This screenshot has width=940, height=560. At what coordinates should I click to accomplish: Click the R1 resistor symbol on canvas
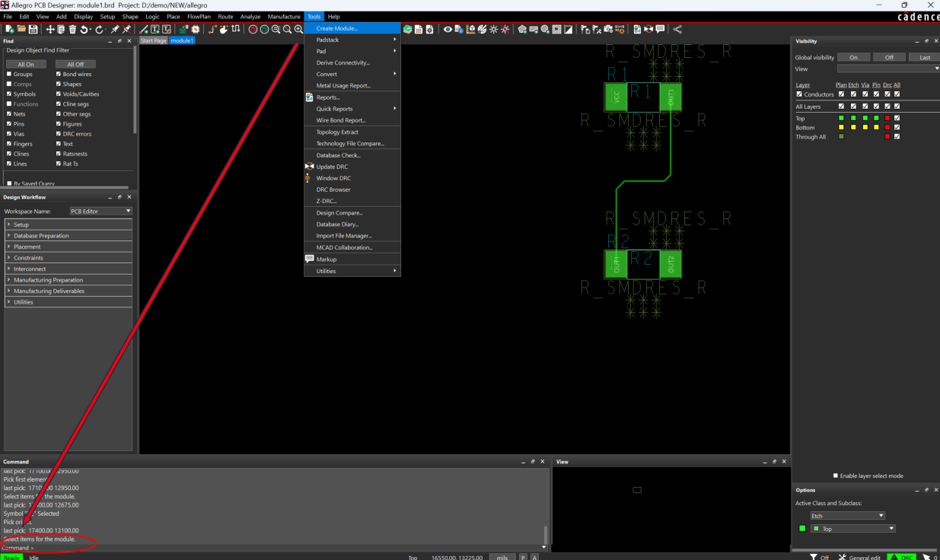point(642,97)
